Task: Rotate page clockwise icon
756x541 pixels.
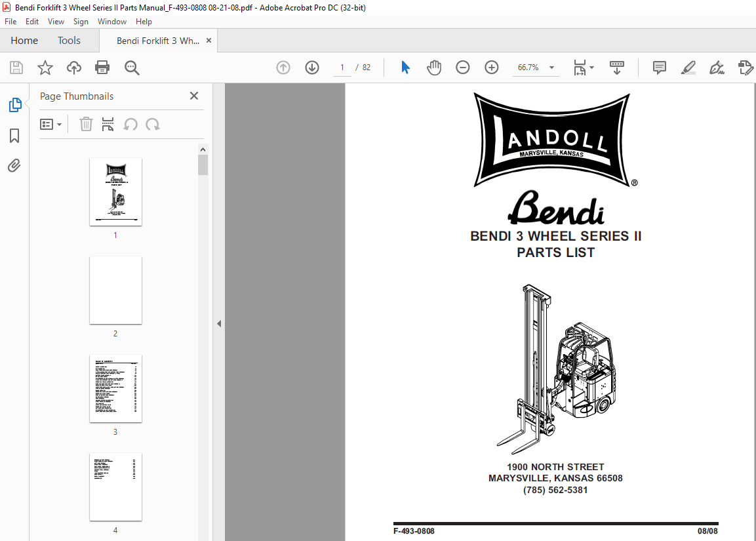Action: point(152,125)
